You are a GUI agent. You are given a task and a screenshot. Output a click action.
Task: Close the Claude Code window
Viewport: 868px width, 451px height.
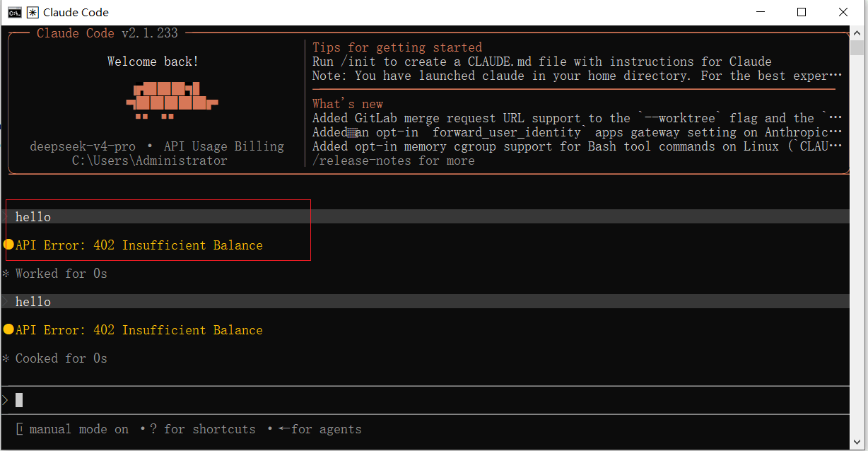click(843, 12)
